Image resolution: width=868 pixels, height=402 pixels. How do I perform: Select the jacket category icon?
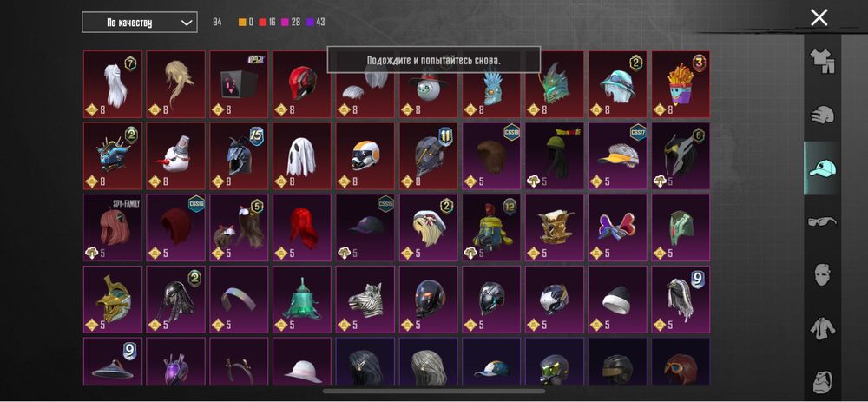(822, 328)
